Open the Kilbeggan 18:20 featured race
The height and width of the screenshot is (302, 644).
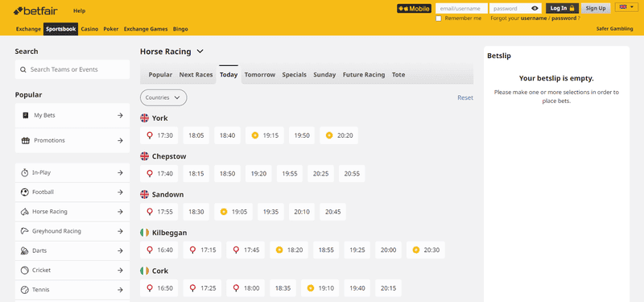(x=289, y=250)
